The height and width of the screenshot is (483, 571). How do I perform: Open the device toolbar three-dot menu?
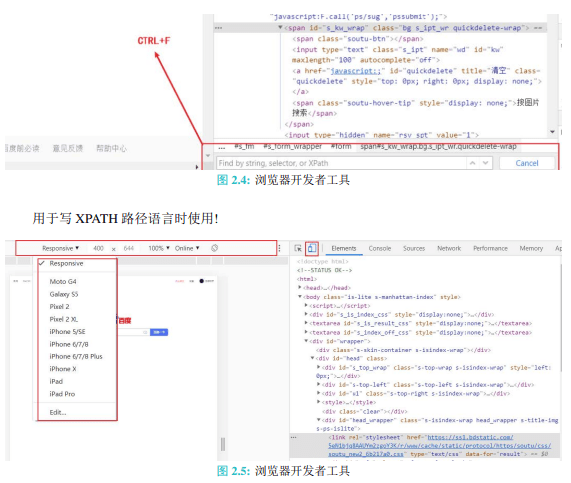pos(279,248)
